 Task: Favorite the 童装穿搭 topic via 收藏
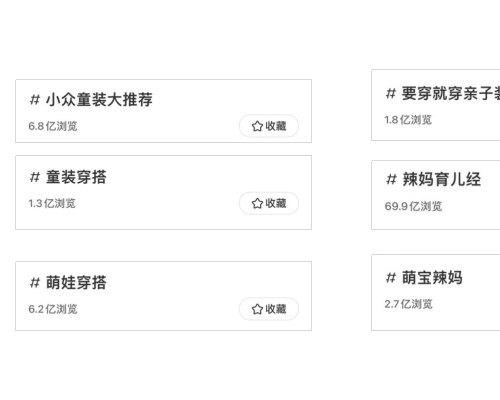coord(269,203)
